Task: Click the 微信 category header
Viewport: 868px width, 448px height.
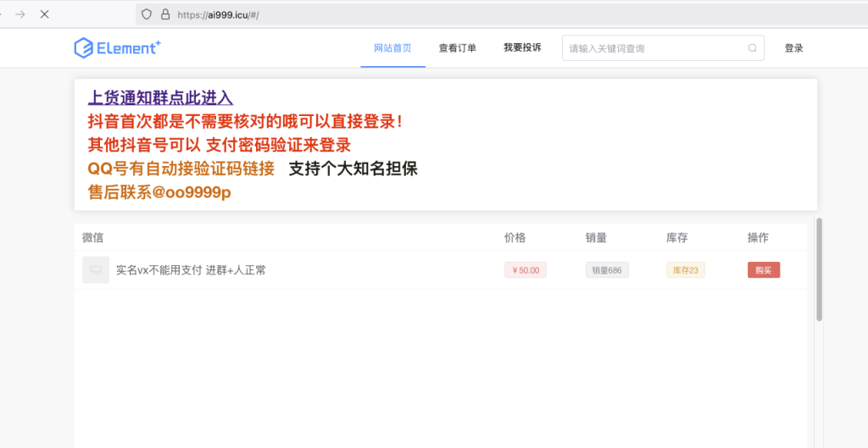Action: [92, 238]
